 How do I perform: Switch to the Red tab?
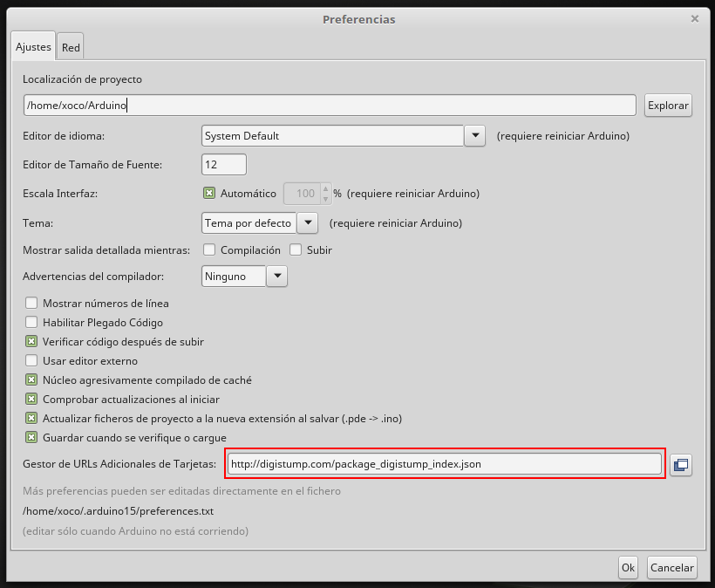point(70,46)
